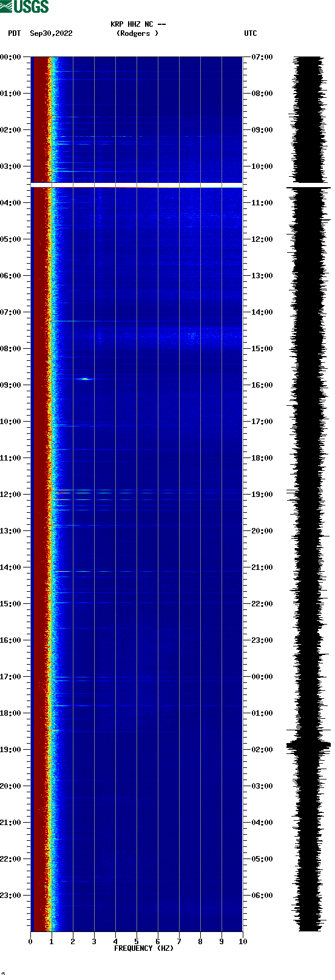Image resolution: width=335 pixels, height=980 pixels.
Task: Click the 05:00 UTC time label
Action: 262,859
